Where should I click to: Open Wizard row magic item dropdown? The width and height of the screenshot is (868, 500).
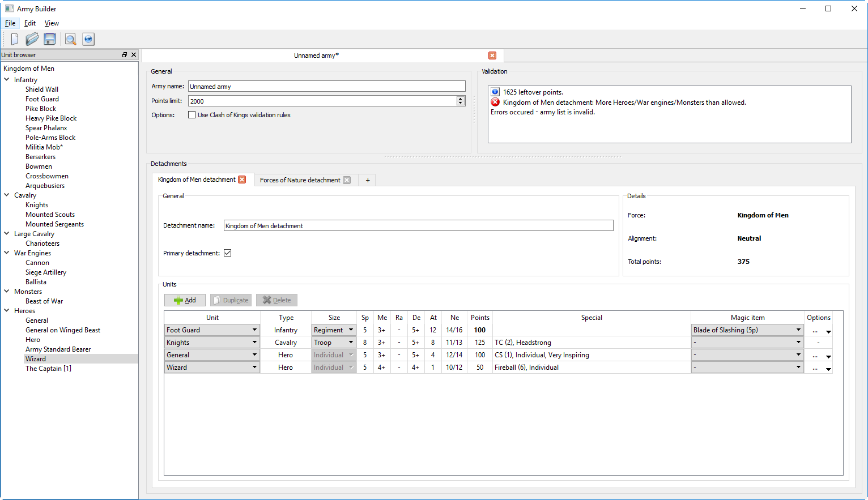coord(747,367)
